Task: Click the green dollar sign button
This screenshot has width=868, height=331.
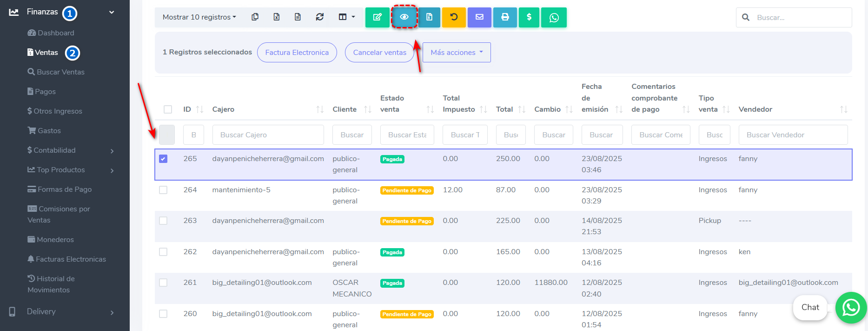Action: (x=529, y=17)
